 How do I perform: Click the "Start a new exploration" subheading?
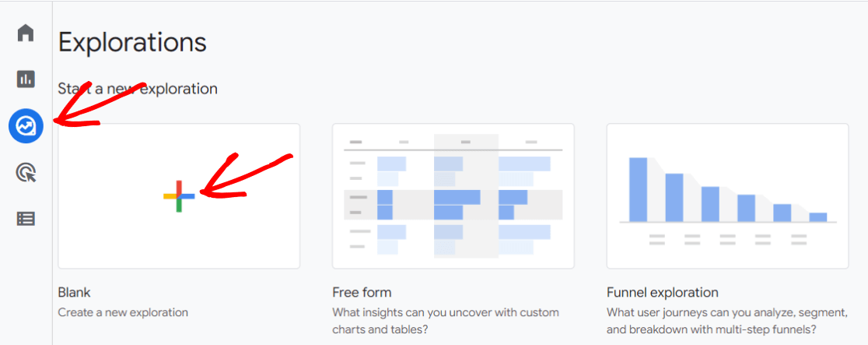pos(138,89)
